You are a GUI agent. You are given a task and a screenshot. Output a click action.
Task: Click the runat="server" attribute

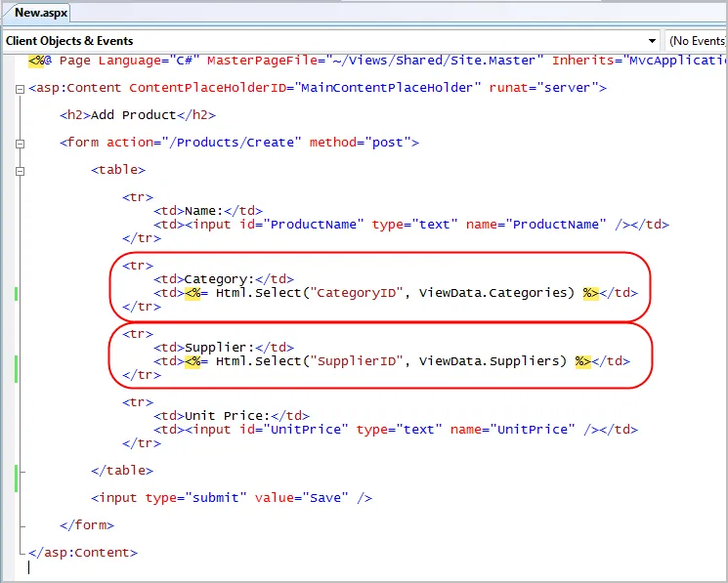pos(543,88)
